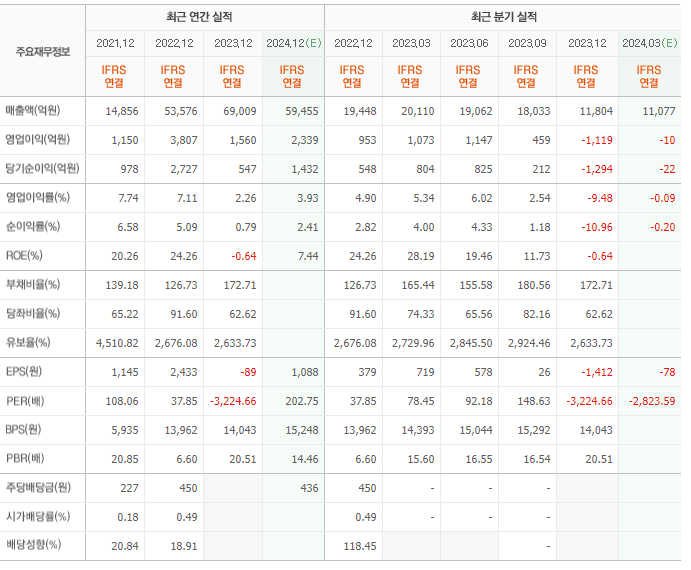Click net income value 2,727
The image size is (691, 570).
[x=184, y=169]
